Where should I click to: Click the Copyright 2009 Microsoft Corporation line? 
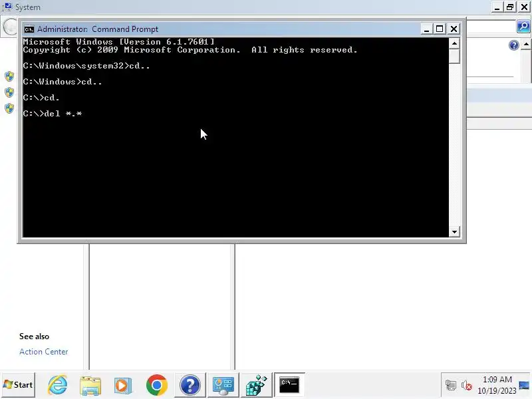coord(190,50)
